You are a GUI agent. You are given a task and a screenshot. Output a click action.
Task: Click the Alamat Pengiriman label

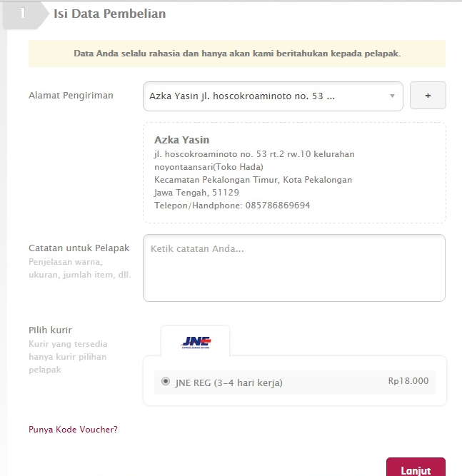pyautogui.click(x=71, y=96)
